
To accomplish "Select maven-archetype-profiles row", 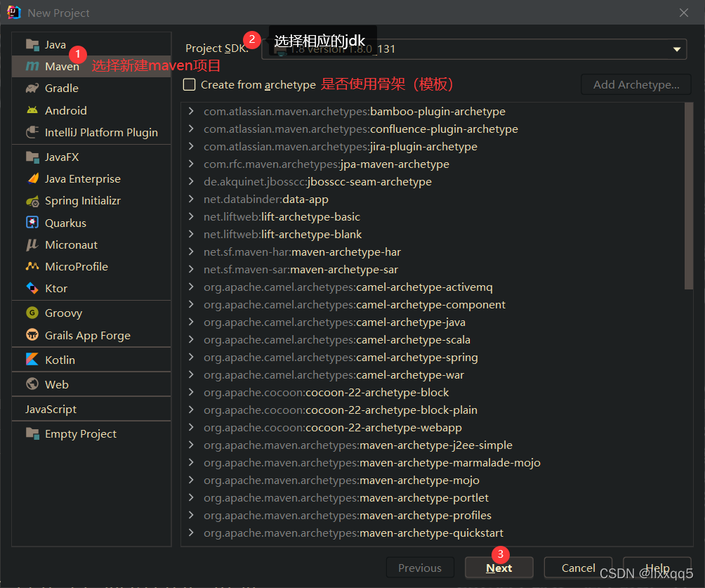I will [x=433, y=515].
